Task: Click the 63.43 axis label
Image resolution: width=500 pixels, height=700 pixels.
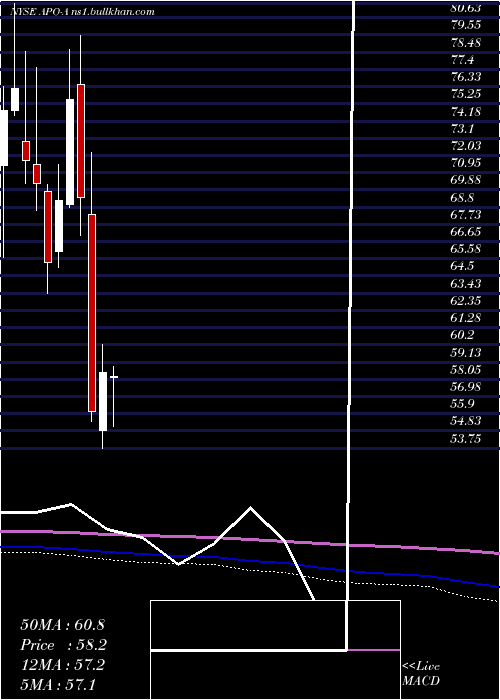Action: 466,283
